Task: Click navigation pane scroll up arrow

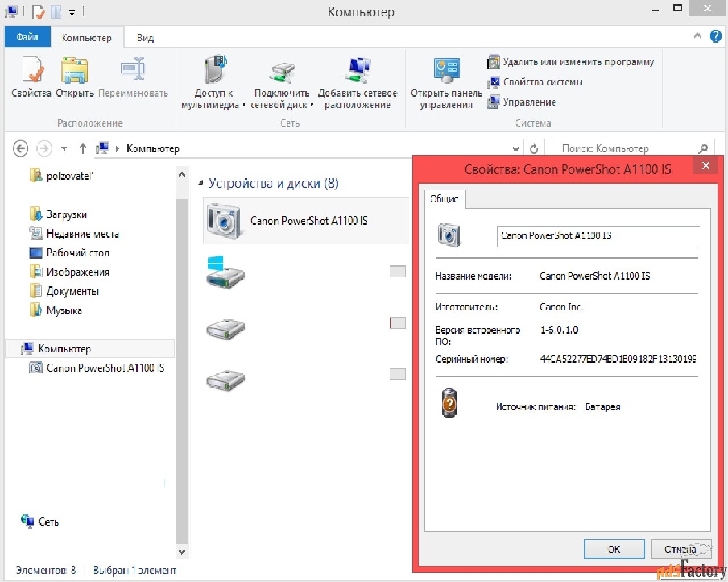Action: (x=182, y=174)
